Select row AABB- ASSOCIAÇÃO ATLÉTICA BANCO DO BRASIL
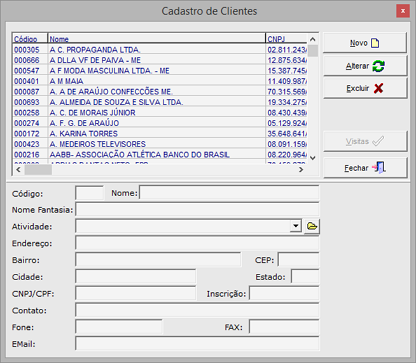The image size is (416, 363). pos(160,155)
